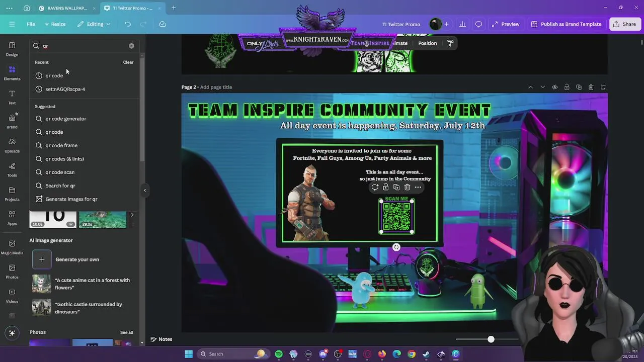Open the analytics insights chart icon
The height and width of the screenshot is (362, 644).
462,24
